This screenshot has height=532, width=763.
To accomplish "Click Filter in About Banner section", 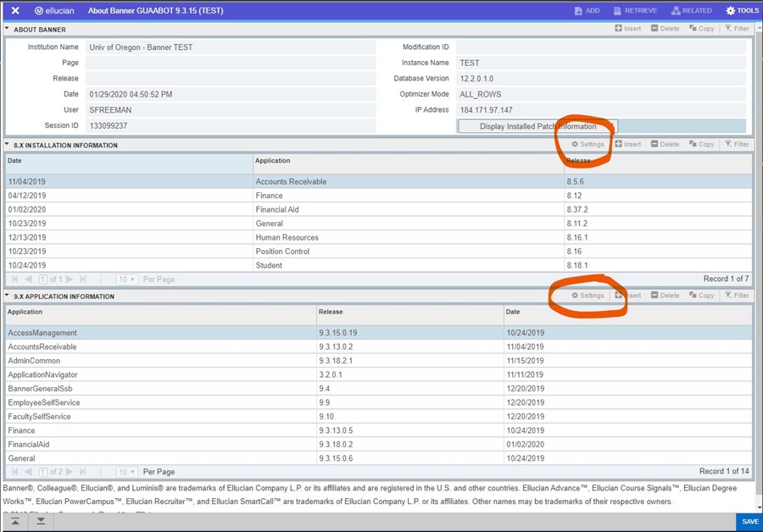I will 737,29.
